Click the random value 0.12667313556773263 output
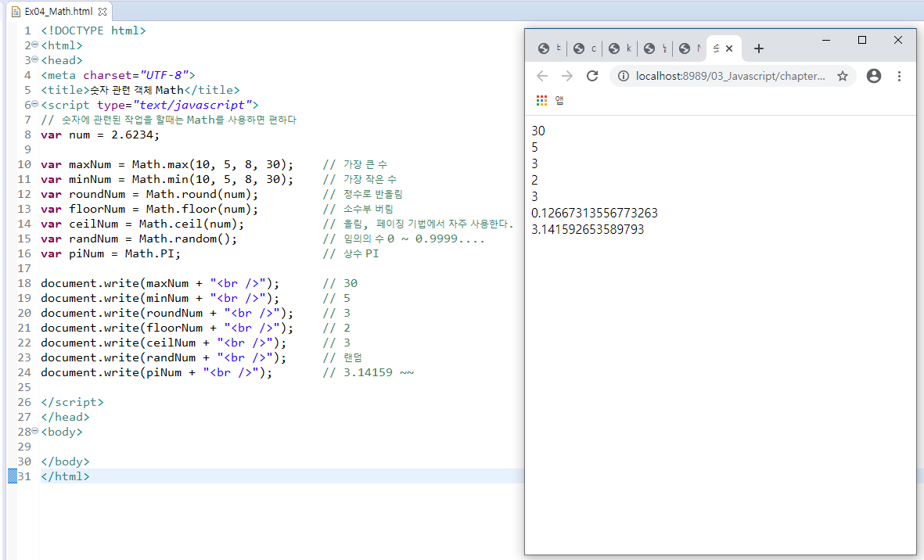The width and height of the screenshot is (924, 560). click(x=594, y=213)
